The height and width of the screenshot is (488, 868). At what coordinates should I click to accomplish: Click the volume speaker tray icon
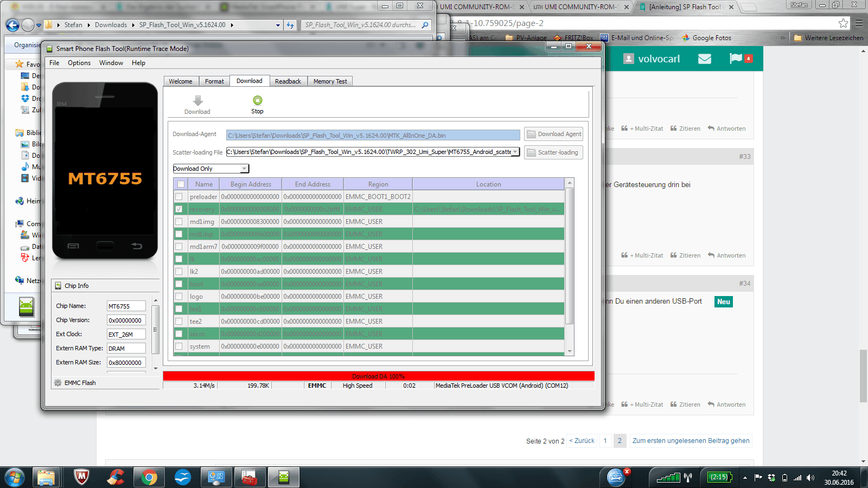tap(810, 478)
